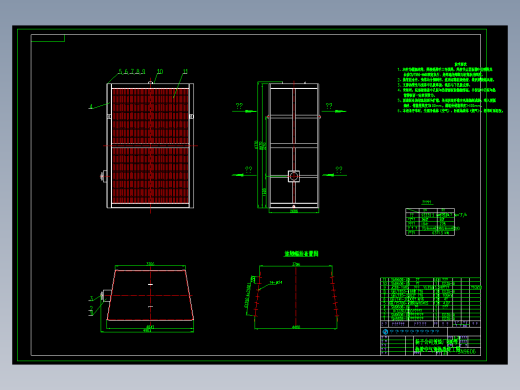Click the company logo in the title block
The height and width of the screenshot is (390, 520).
385,332
